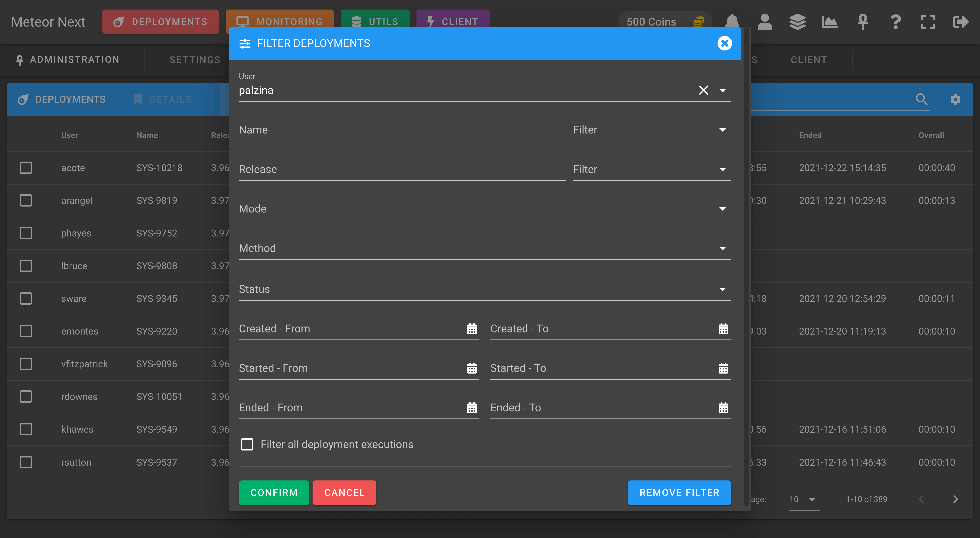Cancel the filter dialog
Screen dimensions: 980x538
point(344,493)
